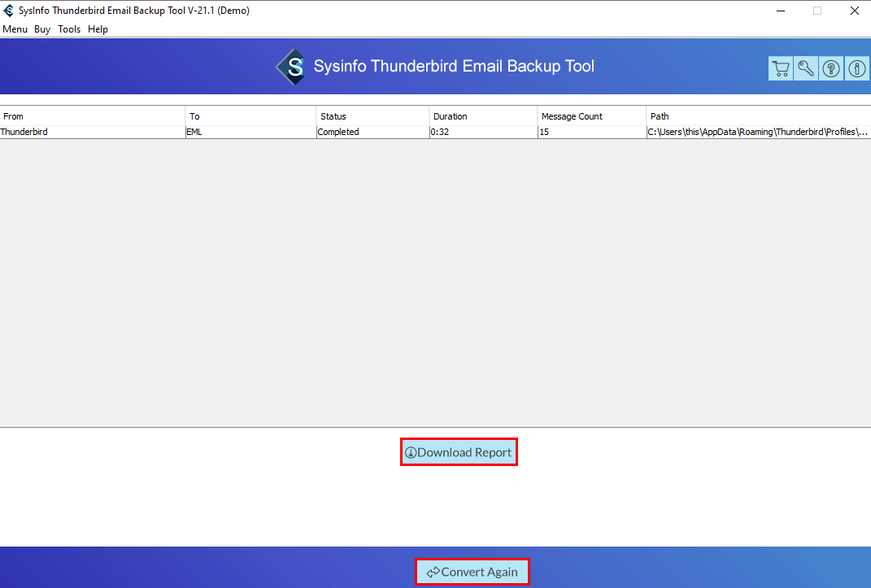
Task: Click the Path column header
Action: [x=759, y=116]
